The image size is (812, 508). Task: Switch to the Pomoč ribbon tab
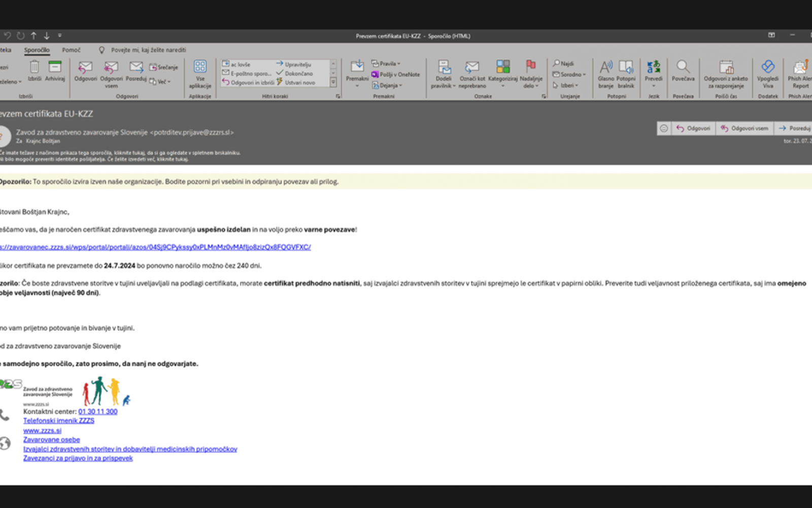coord(71,50)
